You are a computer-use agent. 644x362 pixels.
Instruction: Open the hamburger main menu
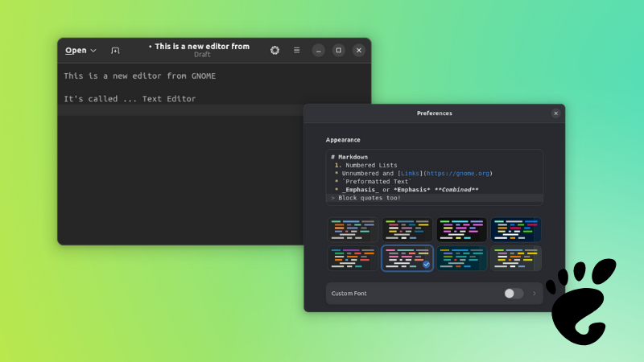point(296,50)
